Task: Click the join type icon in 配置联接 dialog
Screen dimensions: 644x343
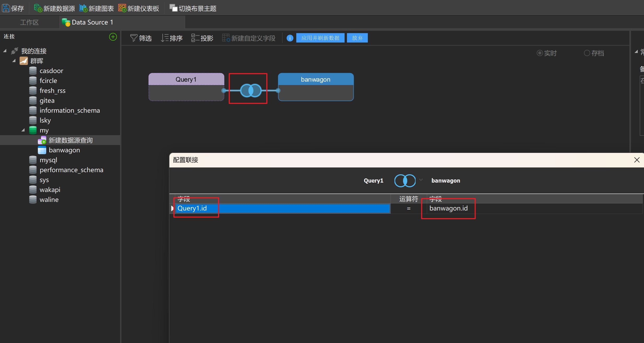Action: [x=405, y=180]
